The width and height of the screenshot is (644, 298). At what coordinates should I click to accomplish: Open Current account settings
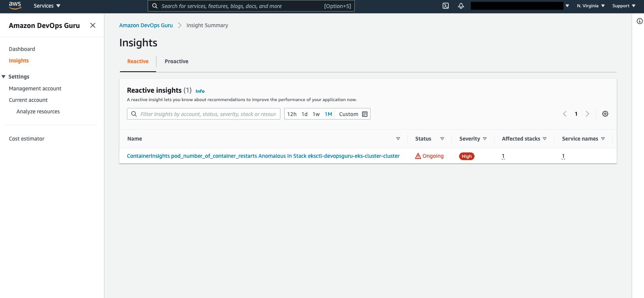coord(28,100)
